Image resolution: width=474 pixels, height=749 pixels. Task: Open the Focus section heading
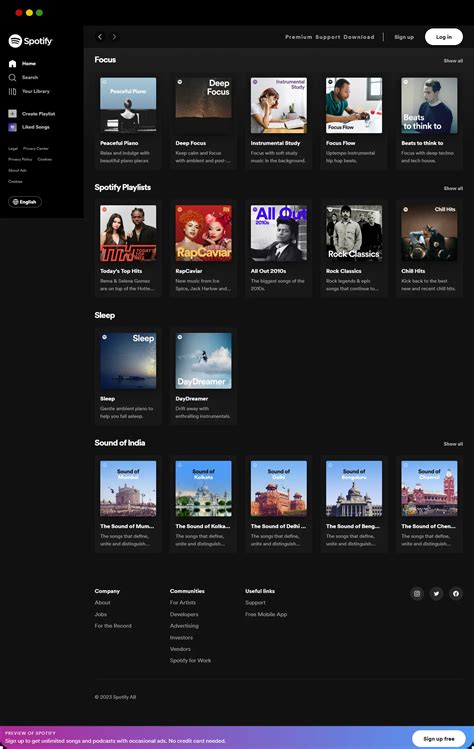[105, 60]
